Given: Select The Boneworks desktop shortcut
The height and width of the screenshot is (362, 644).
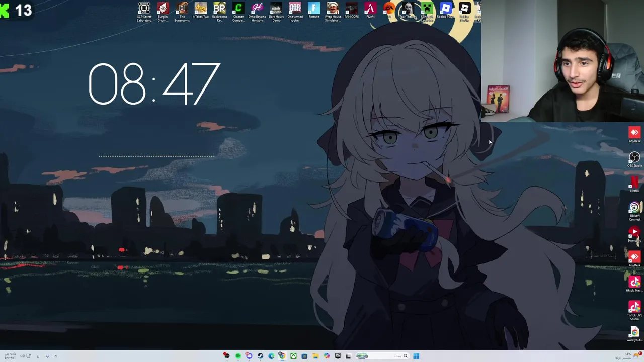Looking at the screenshot, I should pos(182,12).
